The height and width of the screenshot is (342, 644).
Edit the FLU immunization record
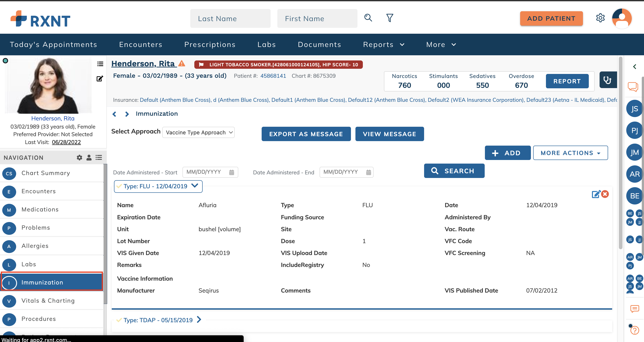(596, 194)
